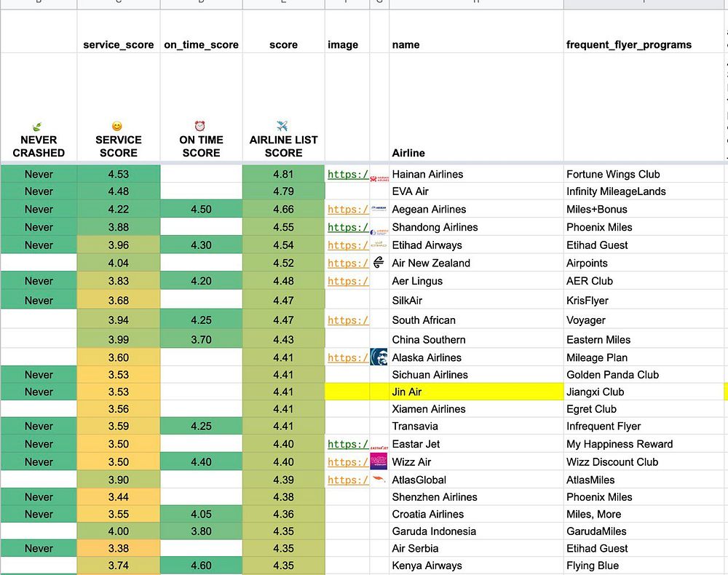This screenshot has width=728, height=575.
Task: Click the Etihad Airways logo thumbnail
Action: [x=379, y=244]
